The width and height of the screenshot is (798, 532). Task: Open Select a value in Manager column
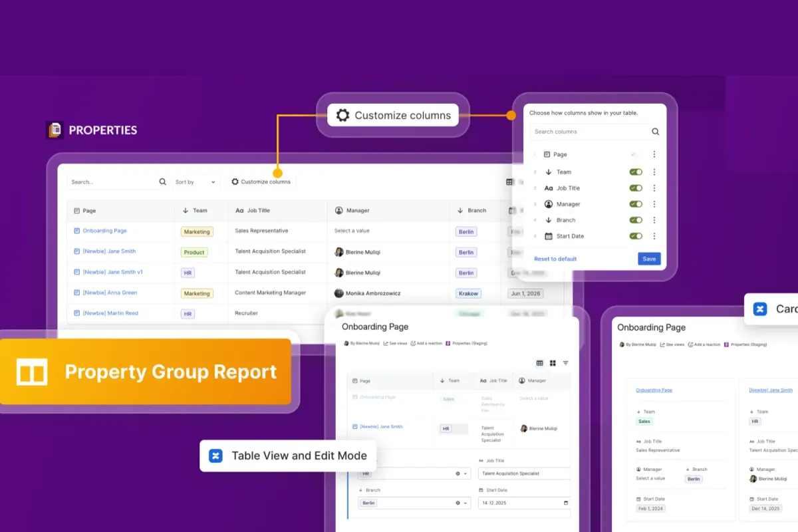point(351,231)
